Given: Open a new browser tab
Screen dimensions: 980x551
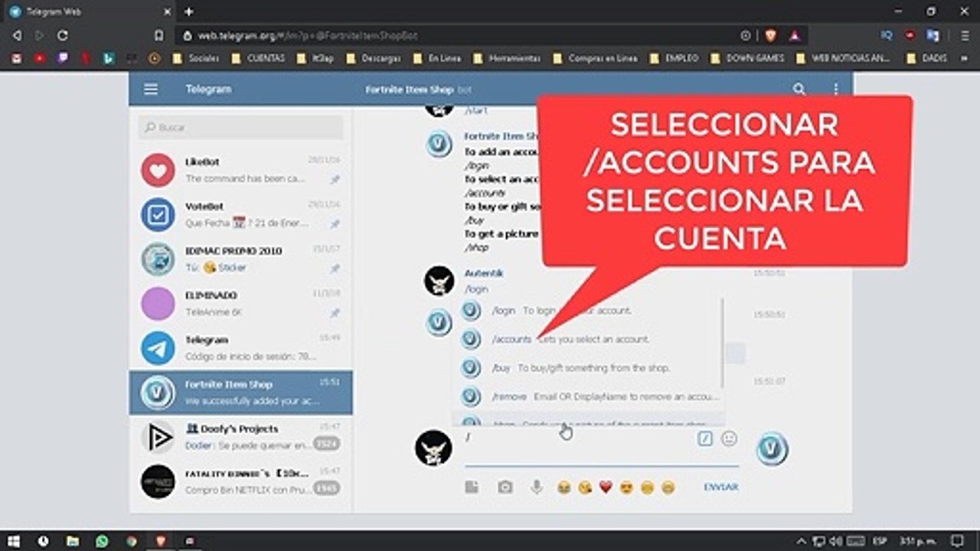Looking at the screenshot, I should [x=188, y=11].
